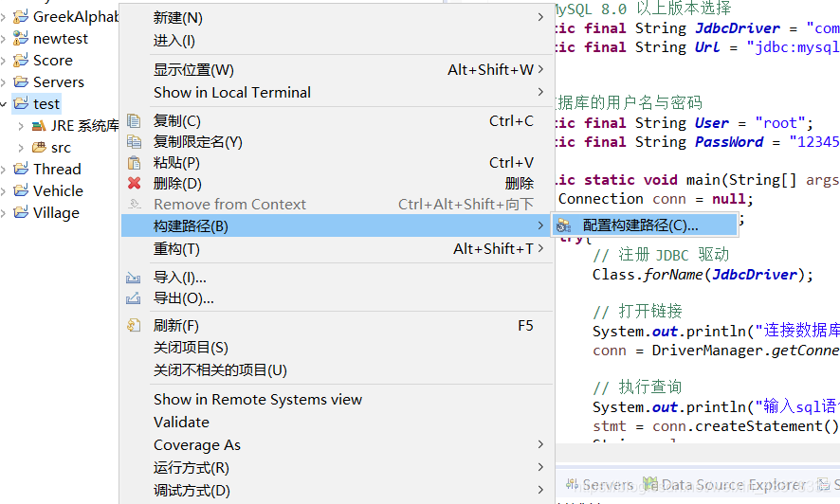The image size is (840, 504).
Task: Click stmt = conn.createStatement() line
Action: point(716,426)
